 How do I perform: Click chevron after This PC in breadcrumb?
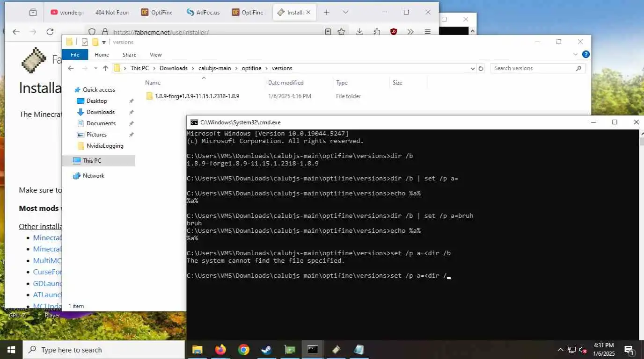click(x=154, y=68)
